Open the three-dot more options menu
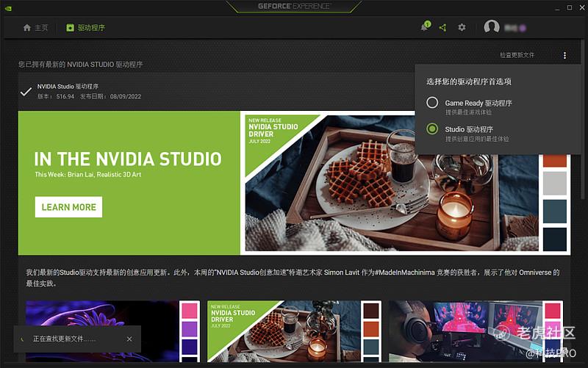The width and height of the screenshot is (588, 368). [x=564, y=56]
